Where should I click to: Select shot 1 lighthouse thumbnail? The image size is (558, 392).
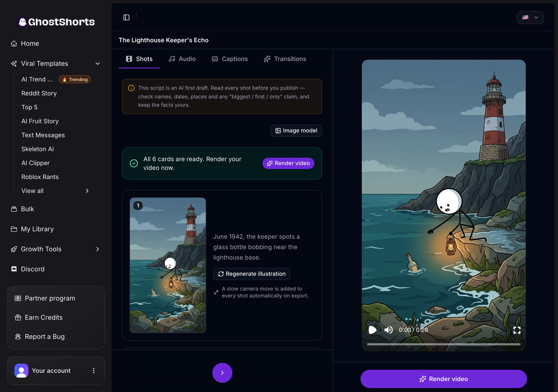(168, 265)
